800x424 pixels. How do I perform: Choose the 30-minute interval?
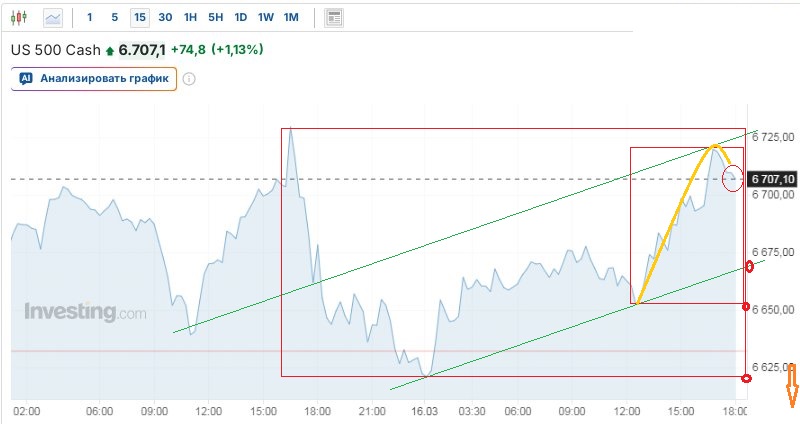165,17
